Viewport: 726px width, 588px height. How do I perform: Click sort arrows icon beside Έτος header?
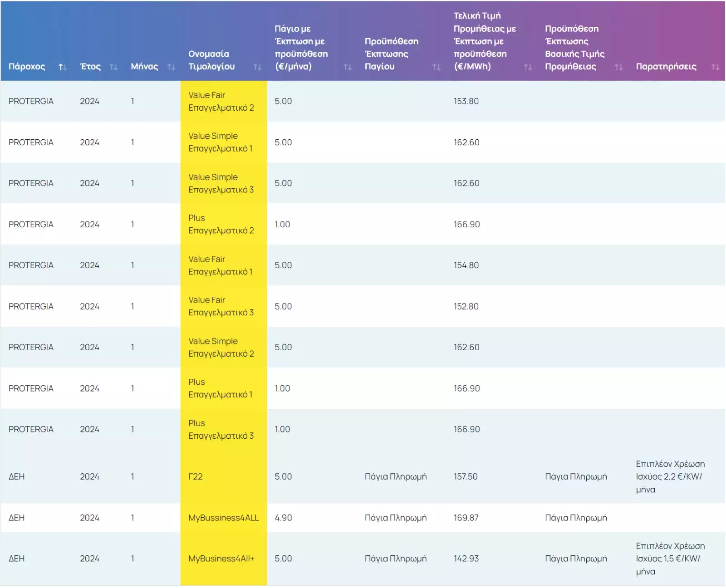click(113, 67)
